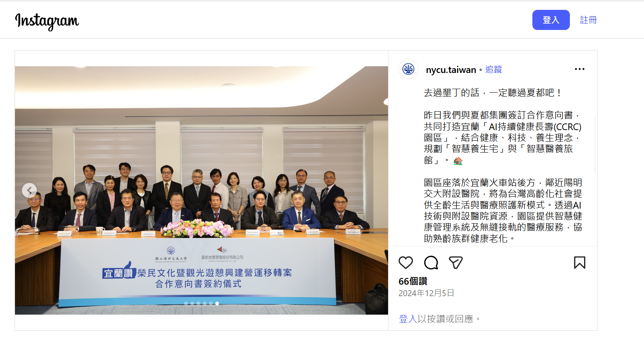Screen dimensions: 644x345
Task: Click 登入 link beside 以按讚或回應
Action: (408, 319)
